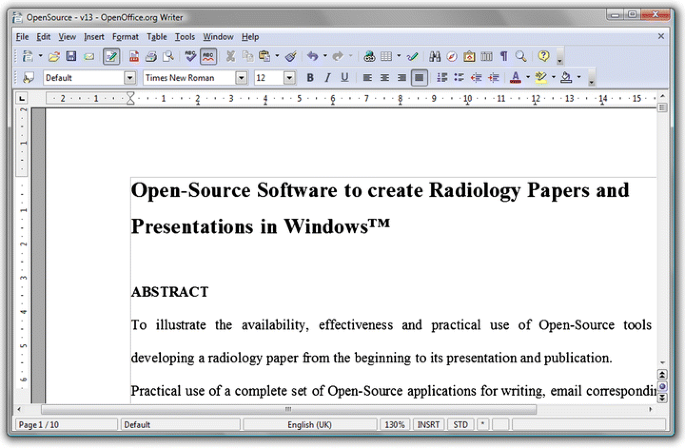Toggle Bold formatting

pos(310,78)
